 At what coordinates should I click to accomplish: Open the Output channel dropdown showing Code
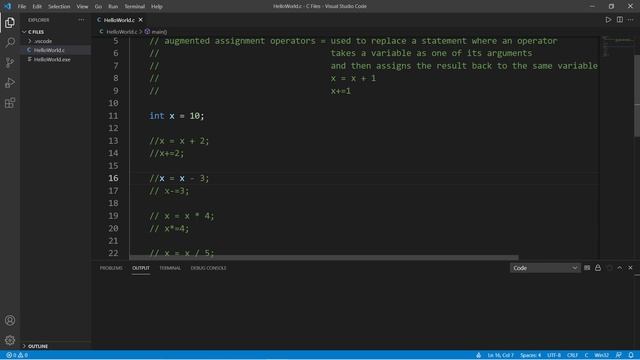pyautogui.click(x=545, y=268)
